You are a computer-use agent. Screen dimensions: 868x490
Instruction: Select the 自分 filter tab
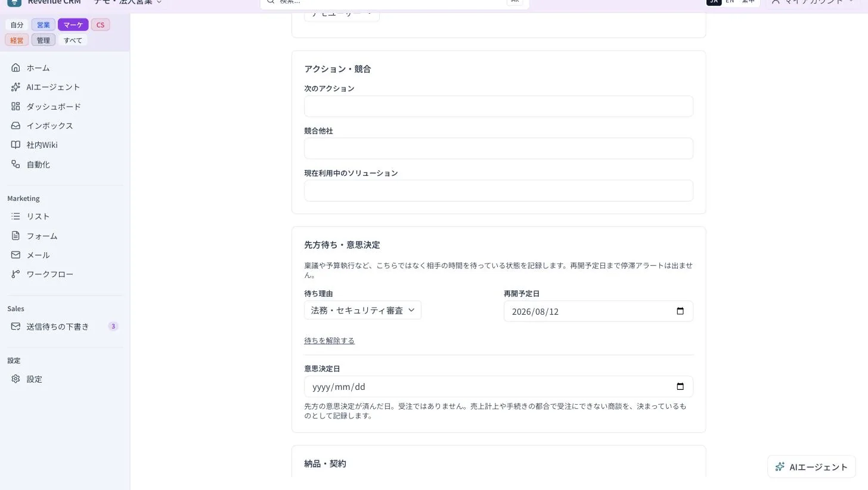[17, 25]
